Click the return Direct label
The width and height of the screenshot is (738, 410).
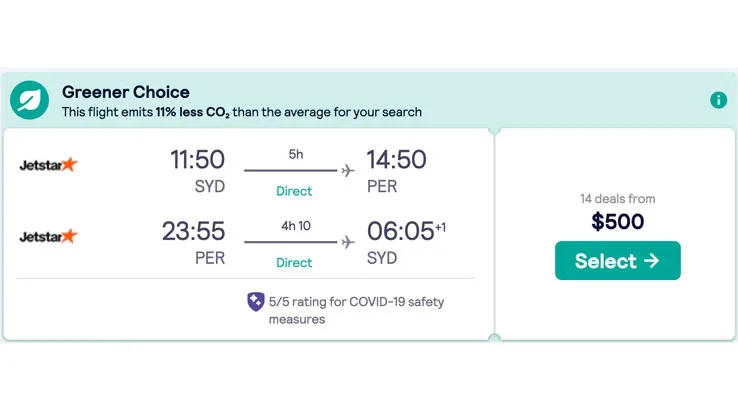(x=294, y=263)
